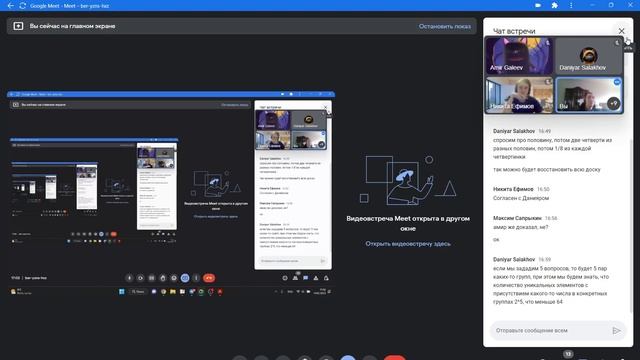
Task: Click taskbar search box in shared preview
Action: (138, 291)
